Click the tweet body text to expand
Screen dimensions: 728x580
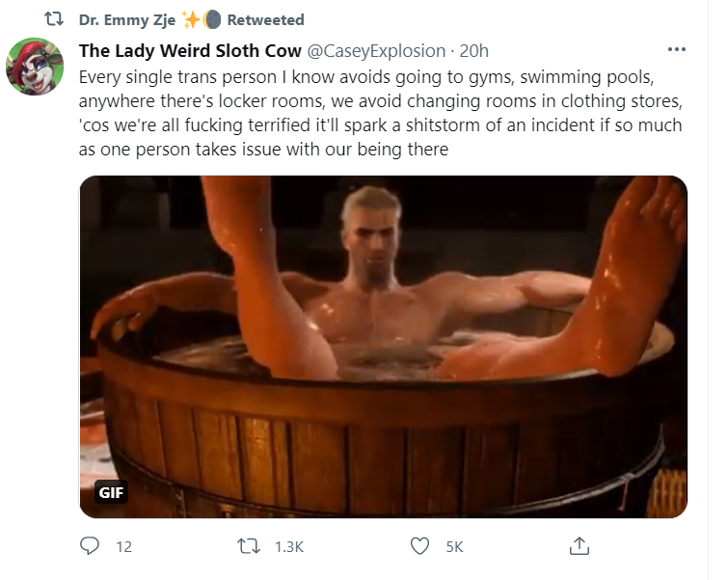(380, 113)
